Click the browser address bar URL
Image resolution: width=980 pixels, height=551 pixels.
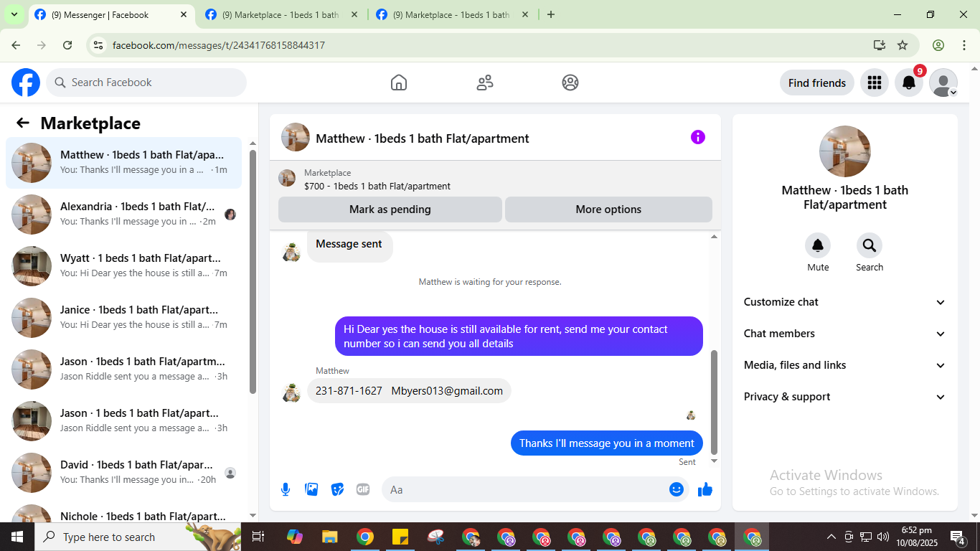[219, 45]
